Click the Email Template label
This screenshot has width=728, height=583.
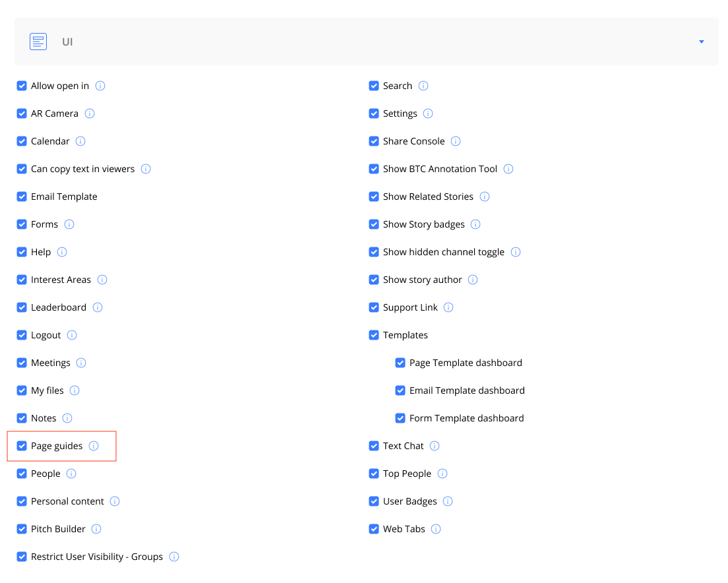tap(64, 197)
